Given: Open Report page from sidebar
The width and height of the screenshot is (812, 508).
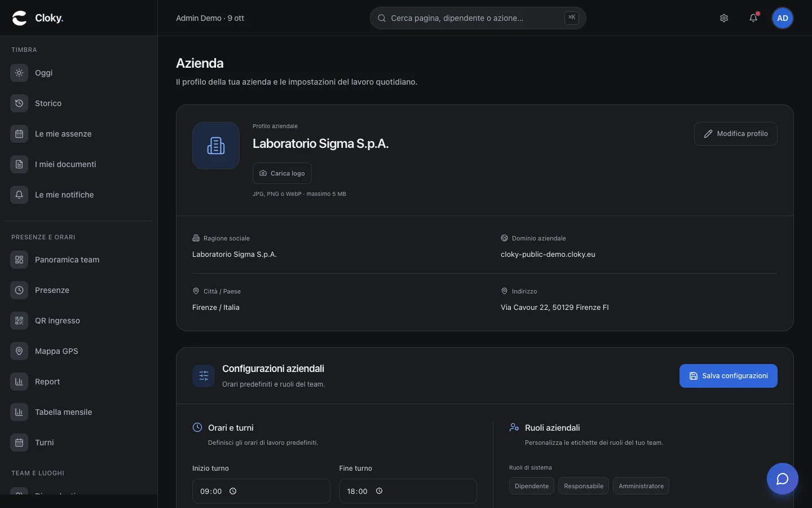Looking at the screenshot, I should tap(78, 382).
